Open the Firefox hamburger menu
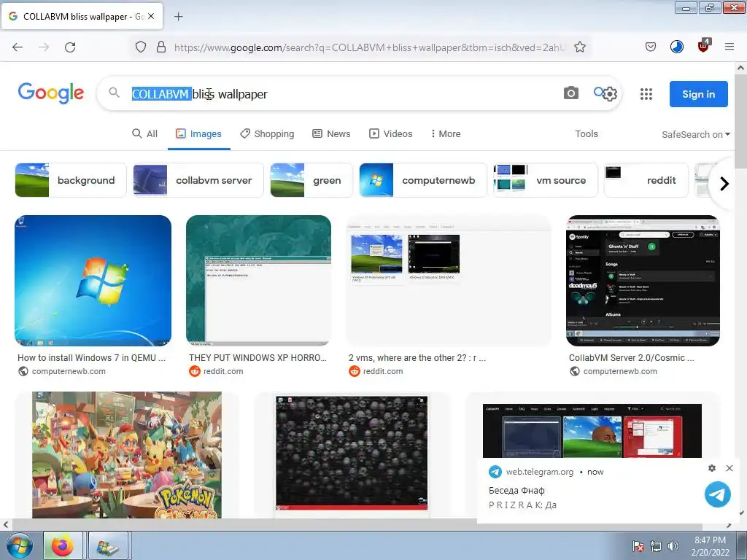The height and width of the screenshot is (560, 747). [729, 47]
